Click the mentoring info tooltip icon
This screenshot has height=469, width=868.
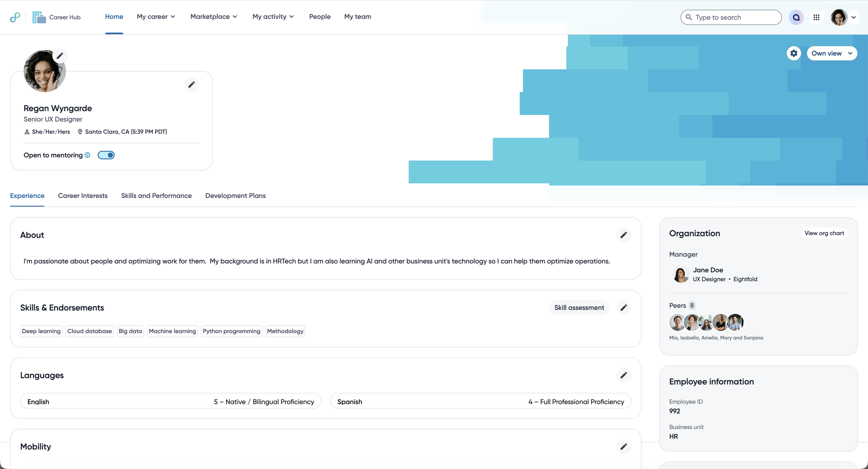click(87, 155)
